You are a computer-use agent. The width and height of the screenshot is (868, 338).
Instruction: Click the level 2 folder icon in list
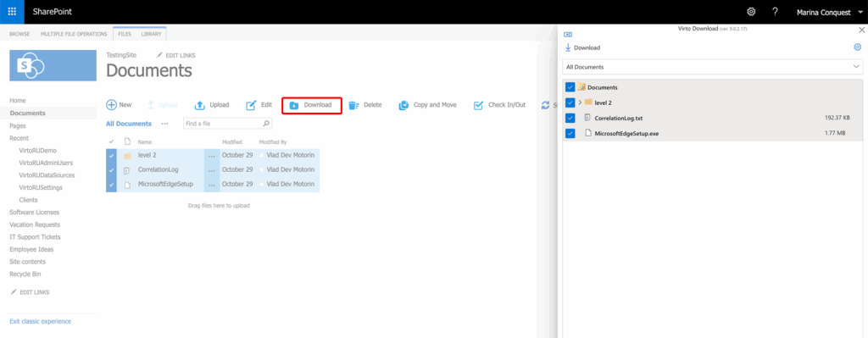coord(127,156)
